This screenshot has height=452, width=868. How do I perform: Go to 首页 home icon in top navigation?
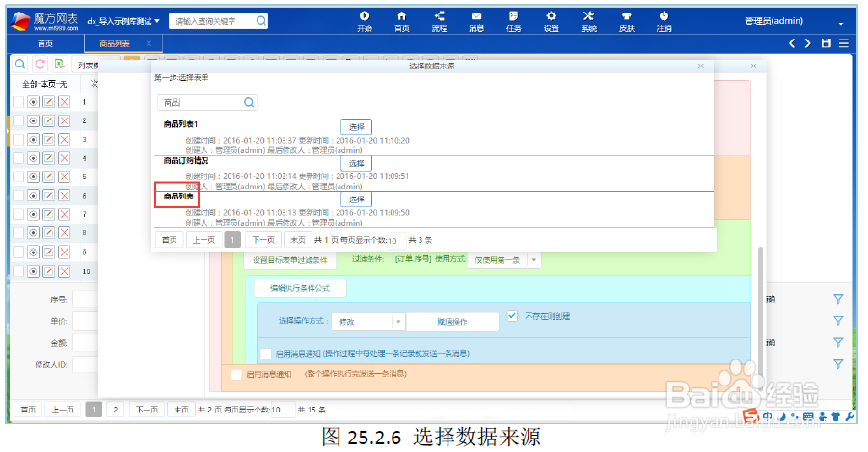[402, 21]
